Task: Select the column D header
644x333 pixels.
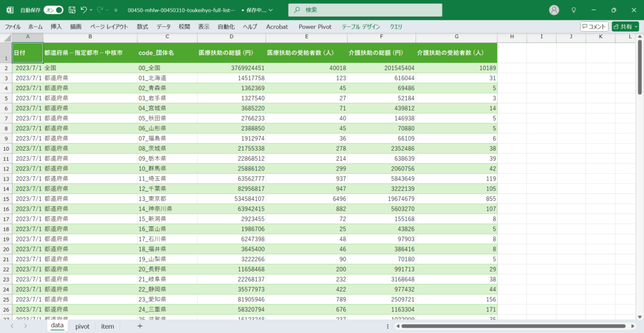Action: pyautogui.click(x=231, y=36)
